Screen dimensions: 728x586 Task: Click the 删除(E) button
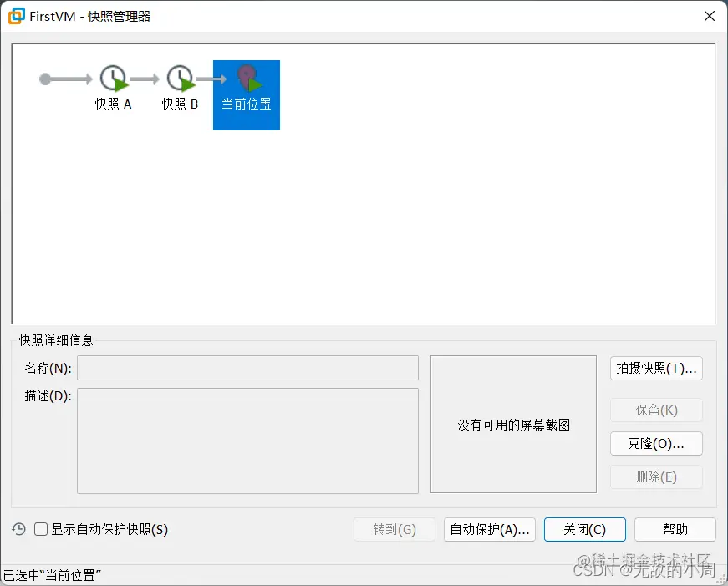point(656,476)
